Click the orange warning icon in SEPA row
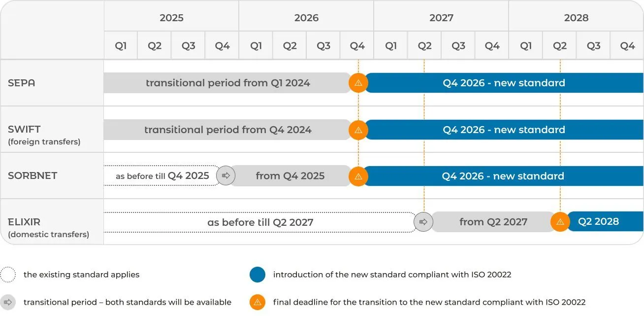Viewport: 644px width, 316px height. pos(358,83)
